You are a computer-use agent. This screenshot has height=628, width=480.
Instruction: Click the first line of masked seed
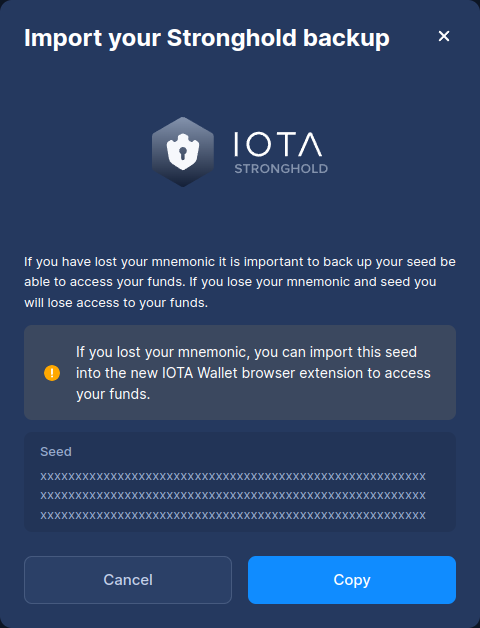233,477
